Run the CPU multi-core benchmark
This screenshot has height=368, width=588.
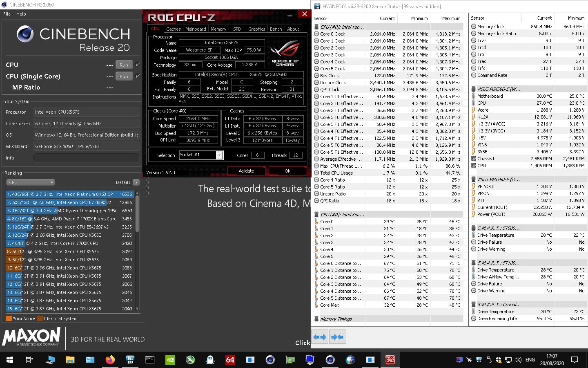pyautogui.click(x=124, y=65)
